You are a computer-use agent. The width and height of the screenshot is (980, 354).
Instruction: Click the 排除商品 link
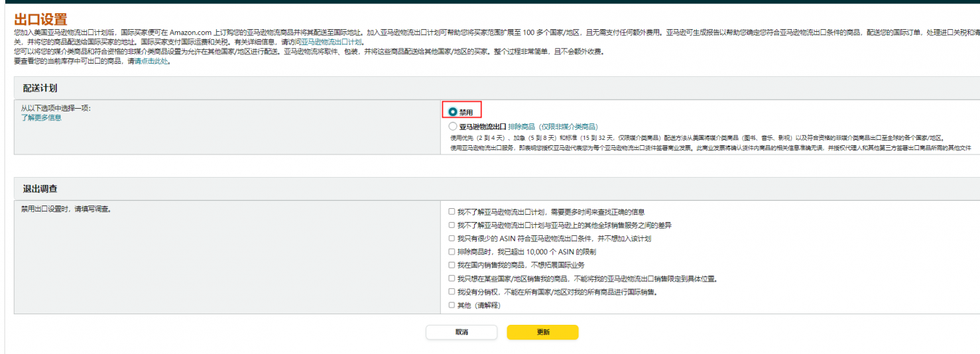point(521,126)
